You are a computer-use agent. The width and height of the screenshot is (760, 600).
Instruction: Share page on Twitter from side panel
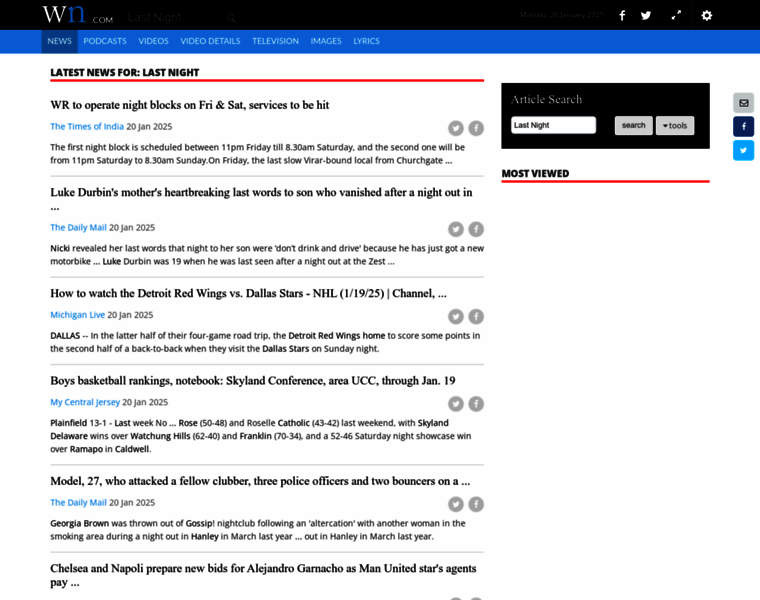click(x=743, y=151)
